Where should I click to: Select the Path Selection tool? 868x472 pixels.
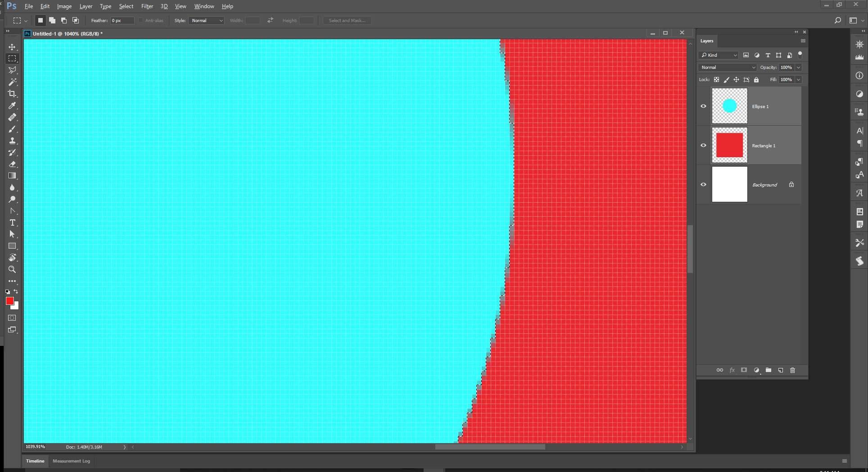tap(12, 234)
